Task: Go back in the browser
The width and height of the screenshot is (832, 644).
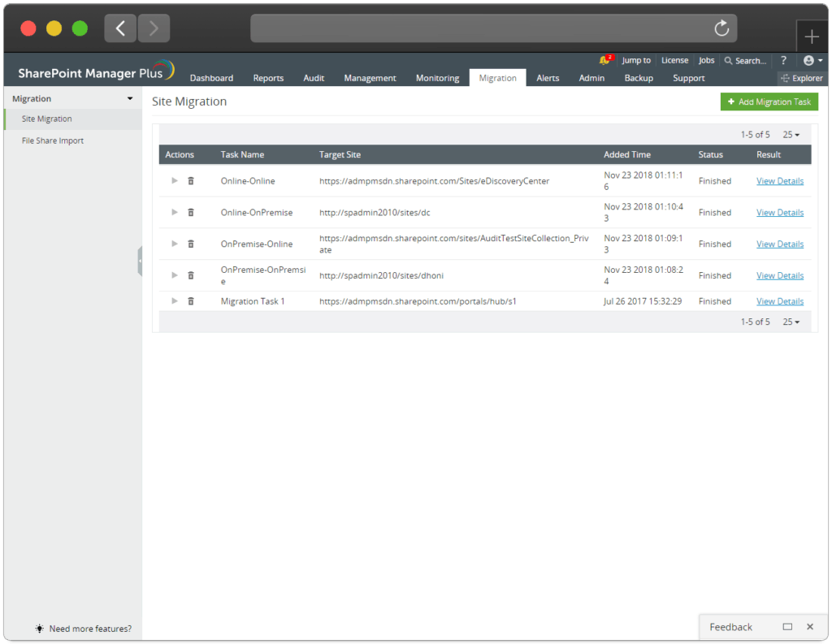Action: 120,28
